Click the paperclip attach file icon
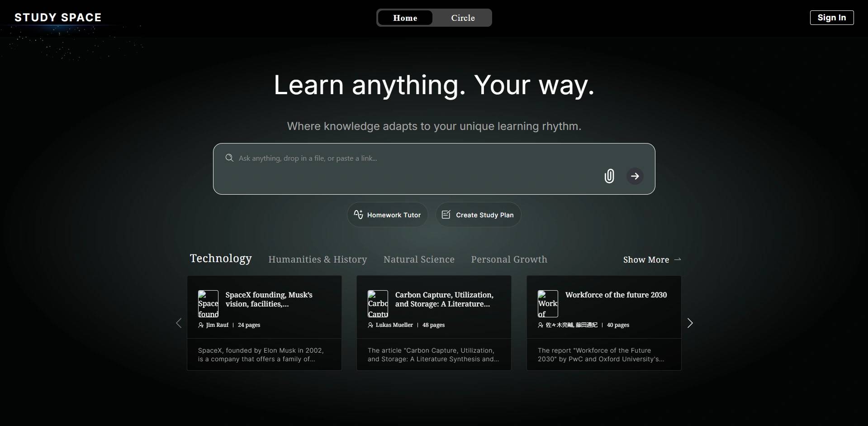 [609, 176]
